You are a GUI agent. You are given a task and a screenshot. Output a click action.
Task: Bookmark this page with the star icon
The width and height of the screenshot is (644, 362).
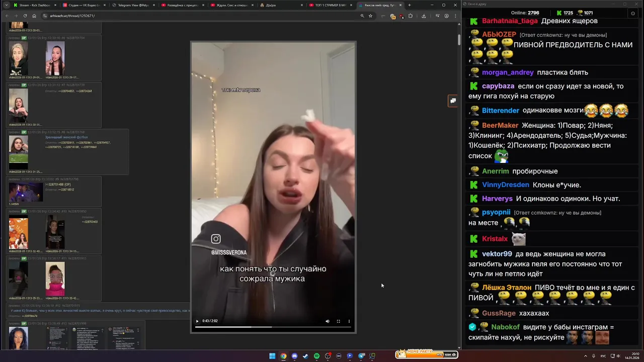point(370,16)
